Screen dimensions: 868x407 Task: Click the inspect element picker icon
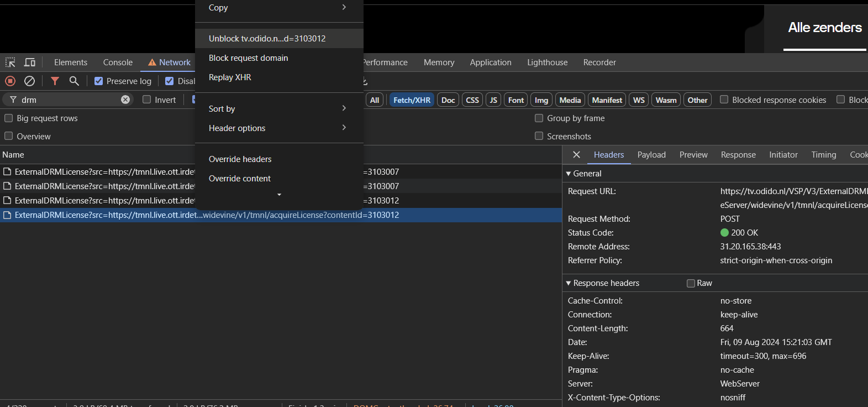[10, 62]
